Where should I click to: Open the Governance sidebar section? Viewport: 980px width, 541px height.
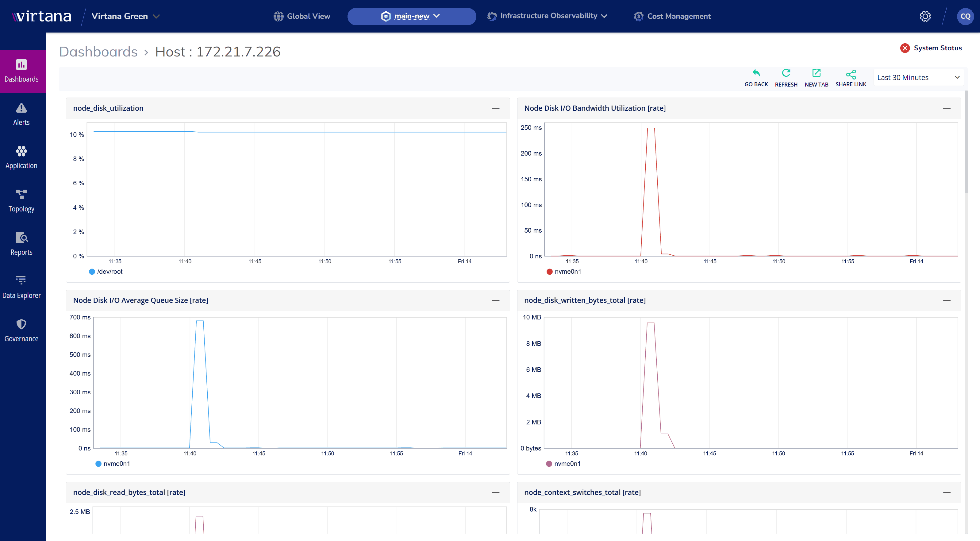point(22,331)
